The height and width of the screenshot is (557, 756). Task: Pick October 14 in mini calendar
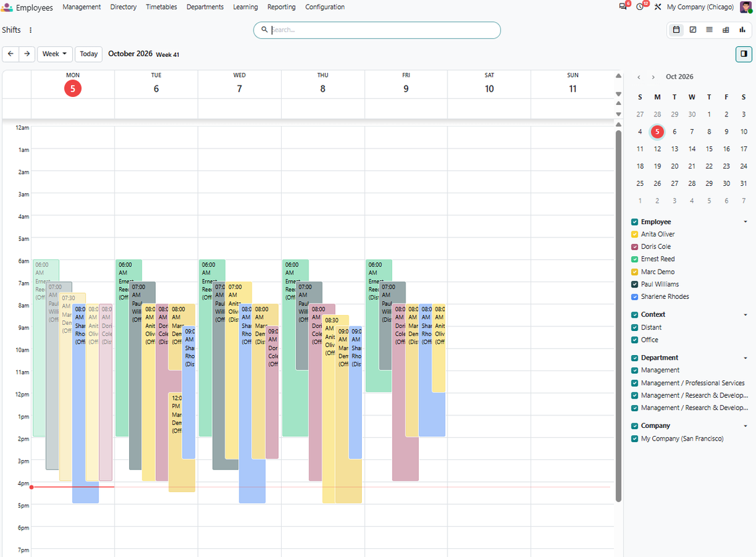(692, 149)
